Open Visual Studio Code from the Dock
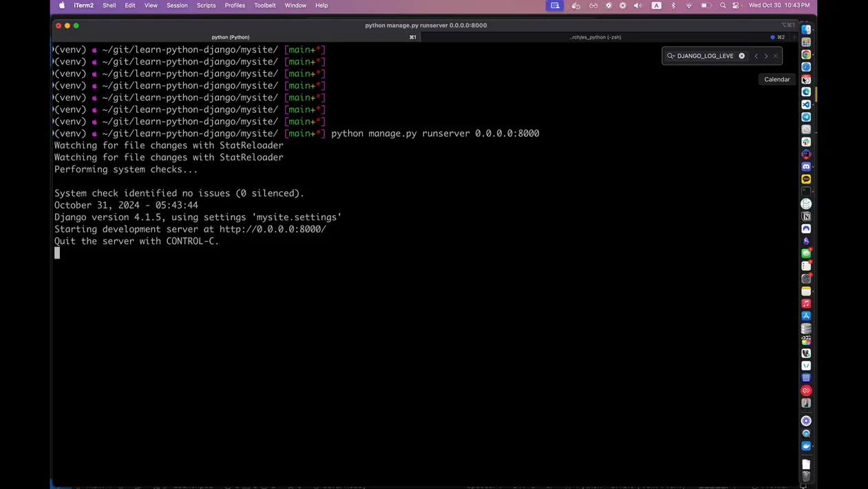868x489 pixels. point(806,104)
